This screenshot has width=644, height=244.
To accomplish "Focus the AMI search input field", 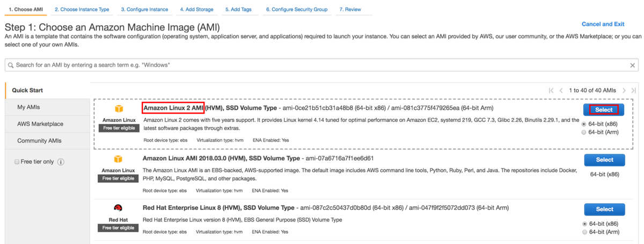I will [x=322, y=65].
